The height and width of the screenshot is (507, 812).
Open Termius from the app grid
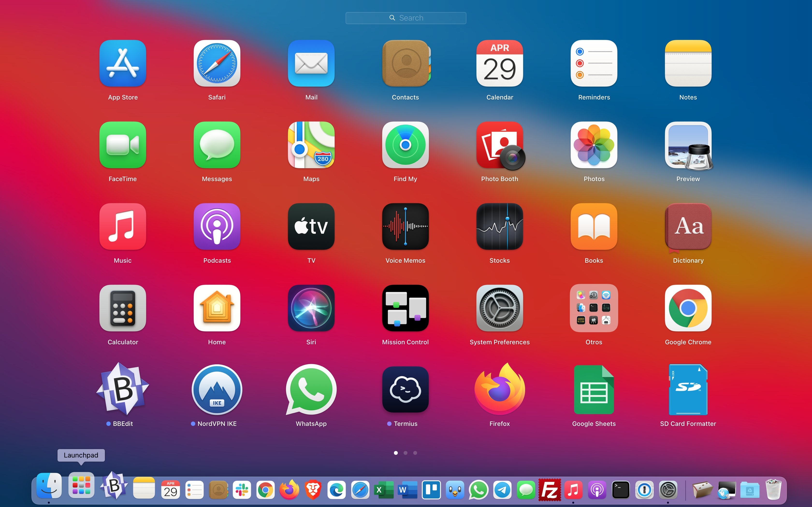pos(405,389)
